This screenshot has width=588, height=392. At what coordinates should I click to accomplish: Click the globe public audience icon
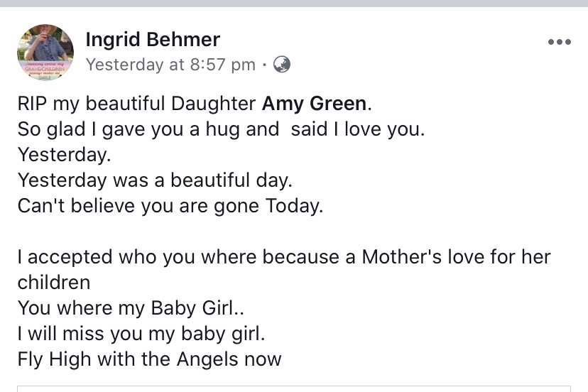coord(282,64)
